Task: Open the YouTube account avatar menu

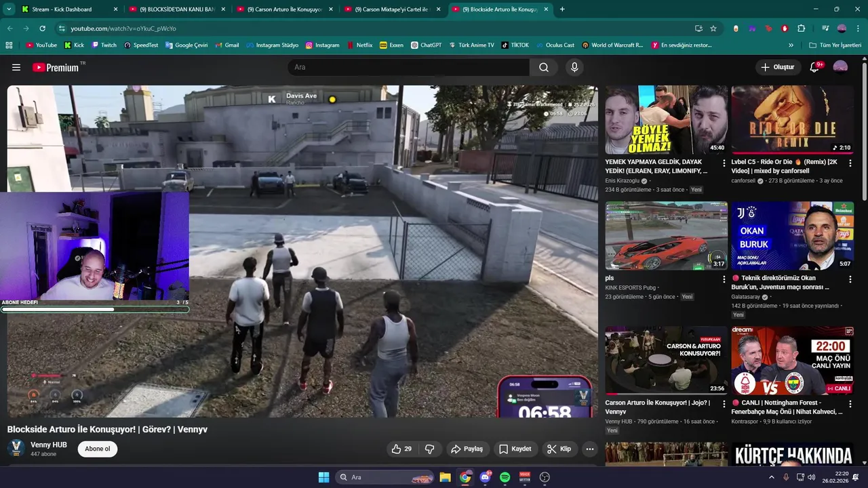Action: pos(840,67)
